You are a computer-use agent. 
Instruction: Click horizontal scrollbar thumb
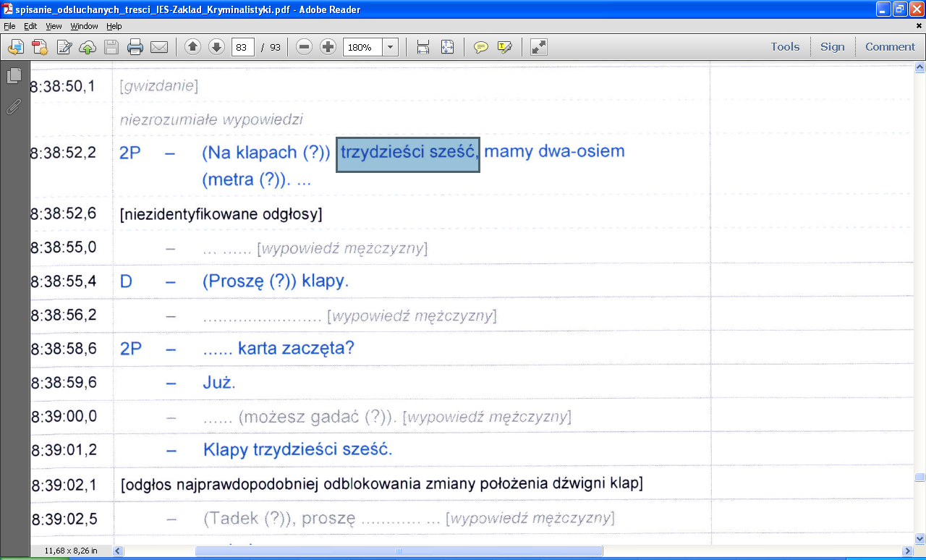point(399,551)
